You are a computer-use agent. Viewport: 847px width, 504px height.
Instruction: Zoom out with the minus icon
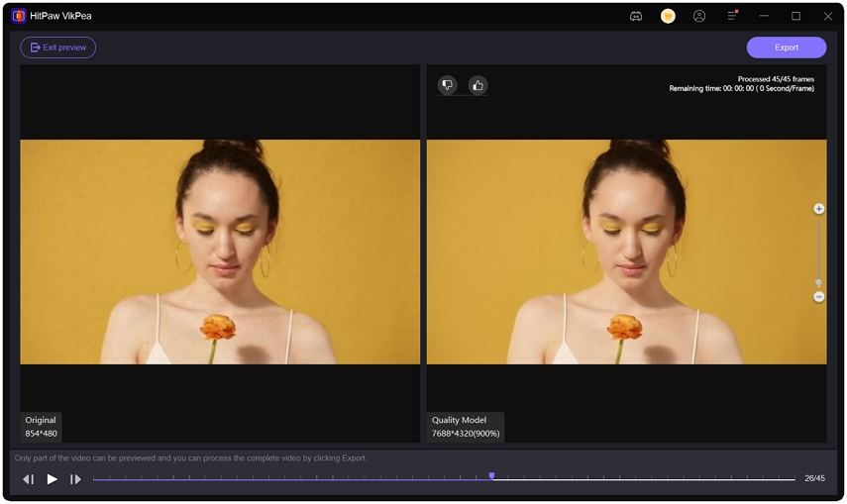[x=819, y=297]
